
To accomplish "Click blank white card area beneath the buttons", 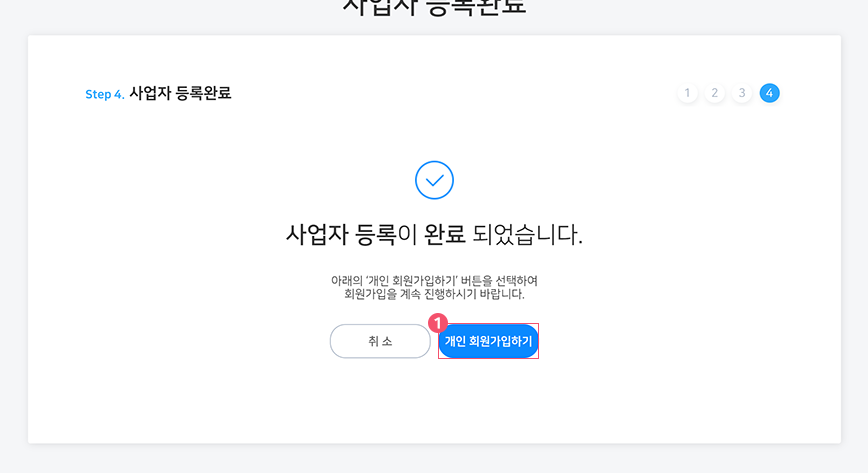I will 435,402.
